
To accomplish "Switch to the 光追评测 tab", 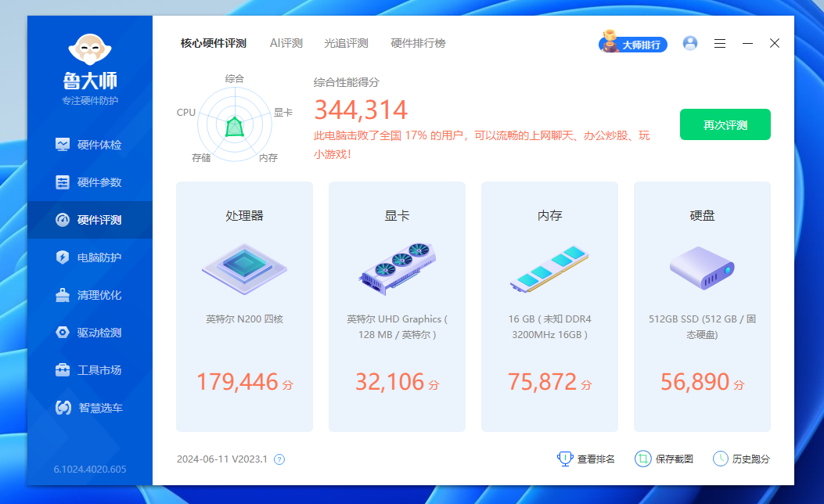I will click(346, 43).
